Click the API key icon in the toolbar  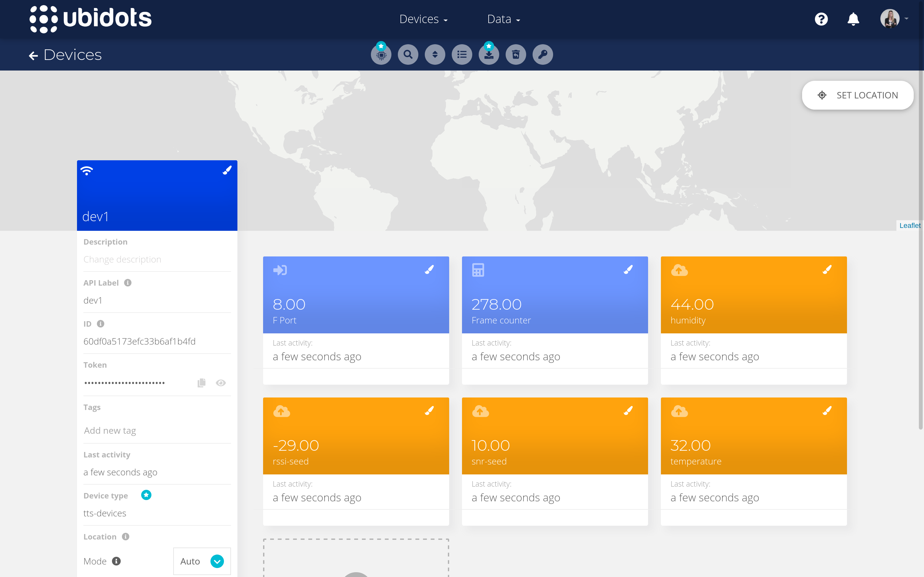pyautogui.click(x=543, y=54)
